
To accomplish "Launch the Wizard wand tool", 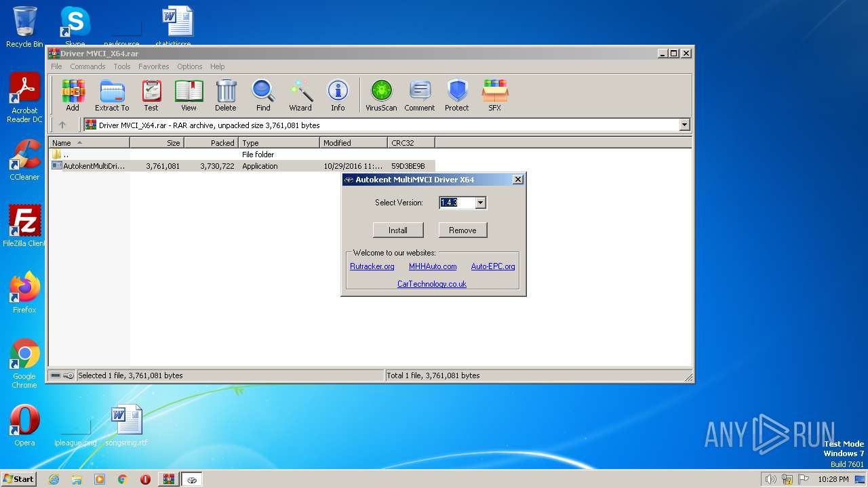I will pos(300,96).
